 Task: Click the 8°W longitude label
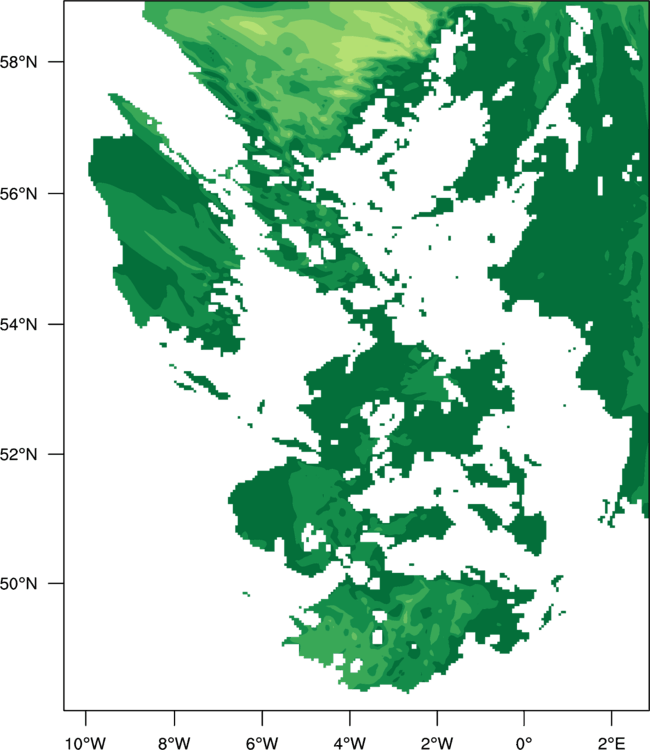click(174, 743)
